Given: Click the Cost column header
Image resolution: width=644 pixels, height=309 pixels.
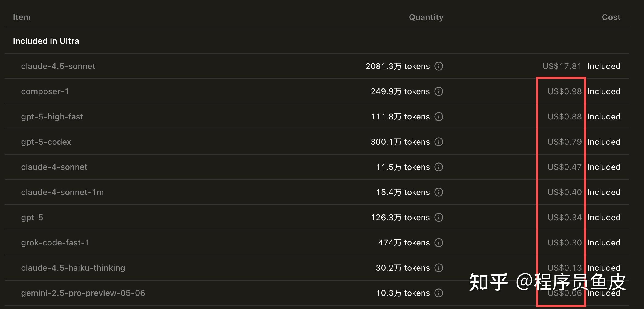Looking at the screenshot, I should 611,17.
